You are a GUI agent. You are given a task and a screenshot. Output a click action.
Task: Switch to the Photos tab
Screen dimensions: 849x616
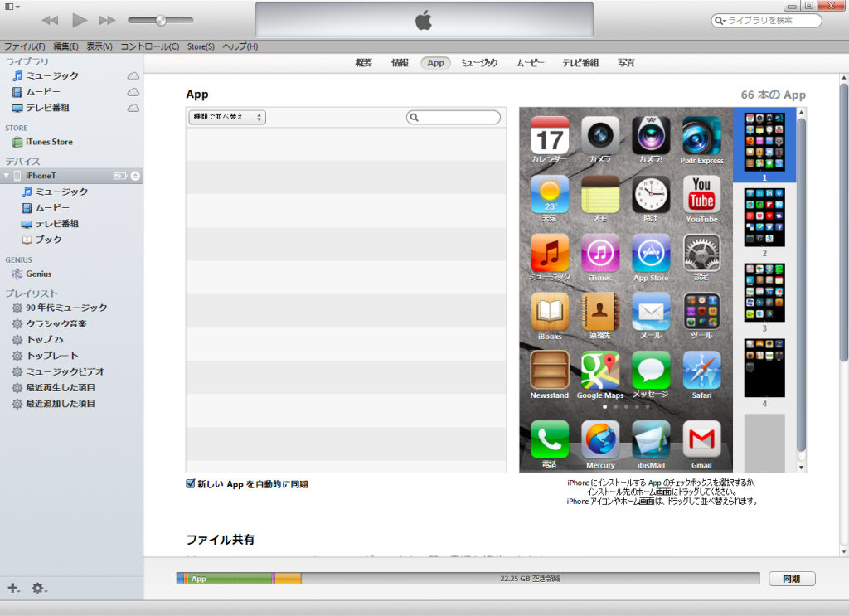pyautogui.click(x=626, y=63)
